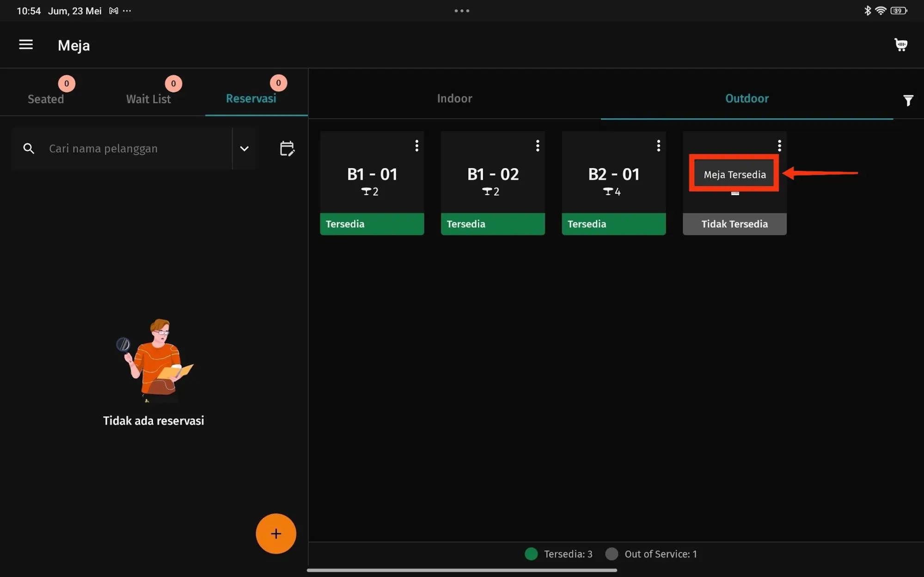Viewport: 924px width, 577px height.
Task: Click Tersedia status under B1 - 01
Action: tap(372, 224)
